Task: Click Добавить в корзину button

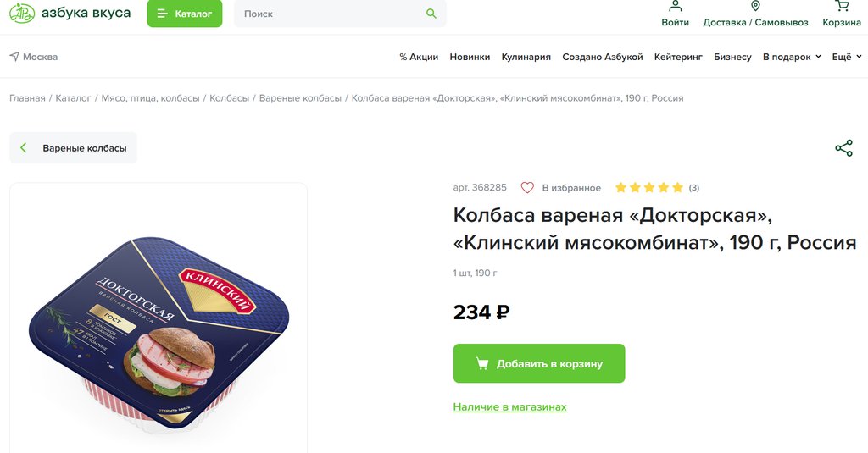Action: pyautogui.click(x=538, y=363)
